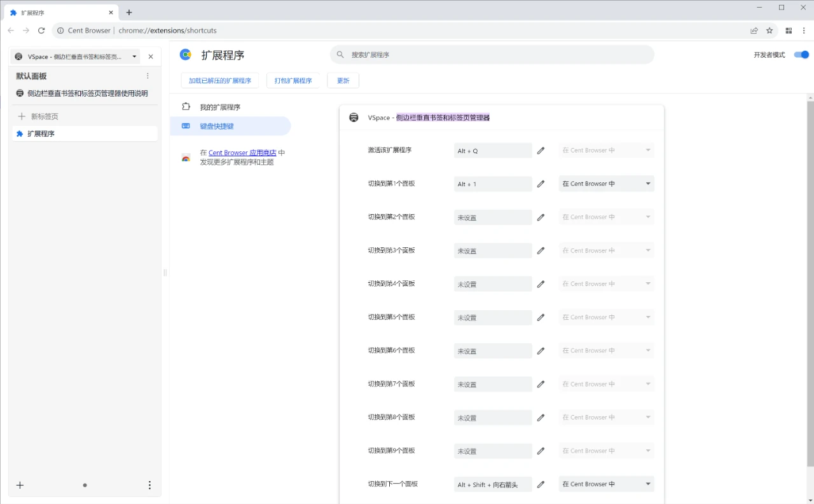Edit shortcut for 切换到第1个面板
The width and height of the screenshot is (814, 504).
point(541,184)
